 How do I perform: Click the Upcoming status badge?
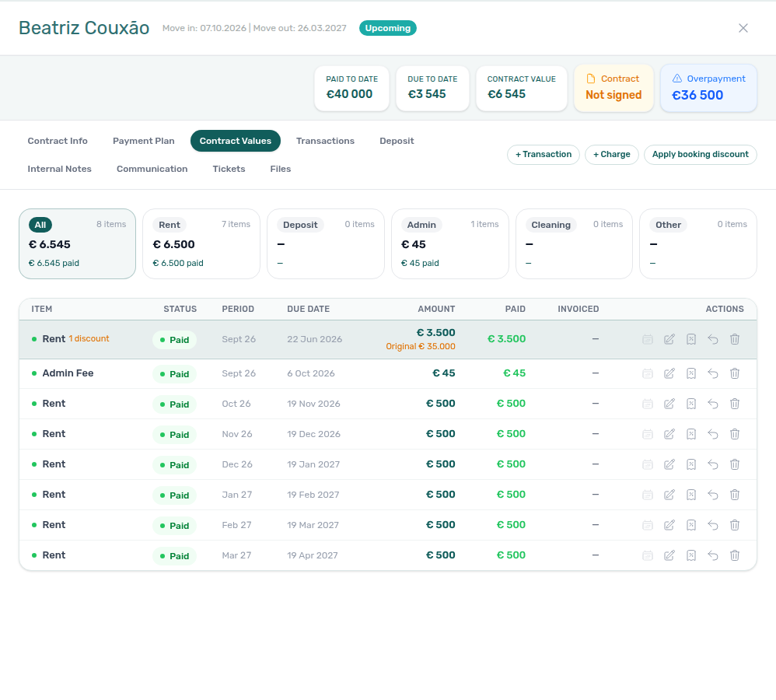(387, 28)
